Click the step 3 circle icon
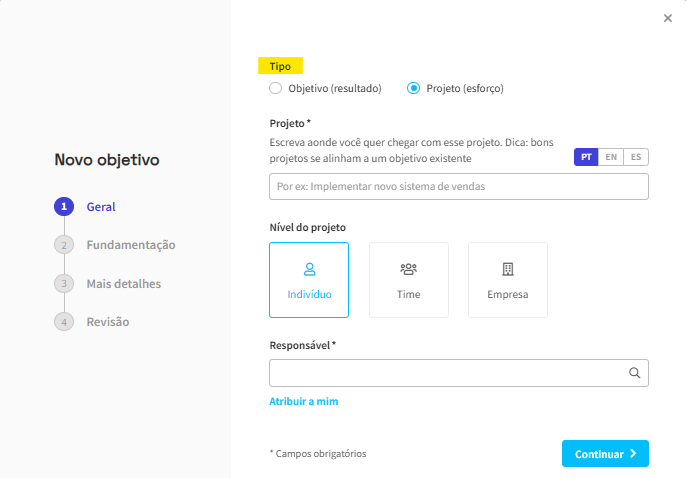This screenshot has width=686, height=478. [64, 283]
